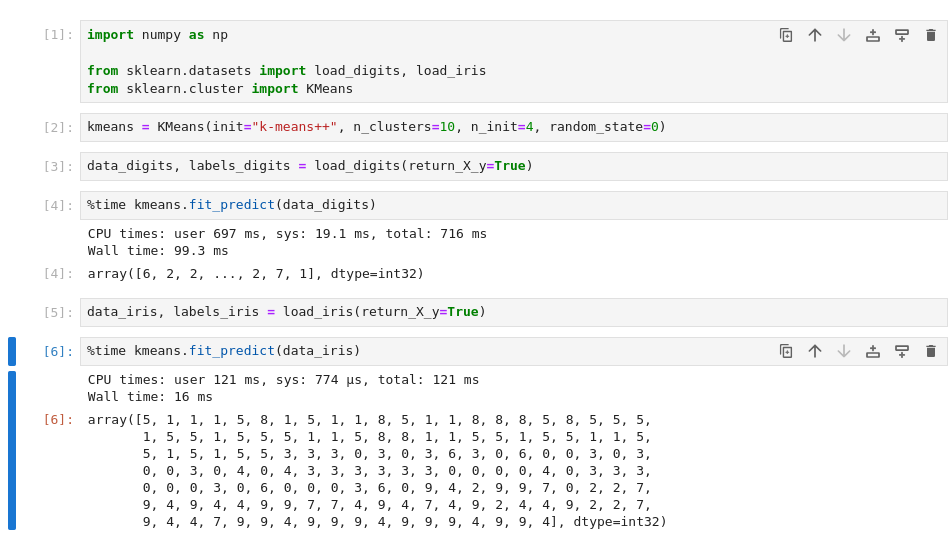This screenshot has height=540, width=950.
Task: Insert cell above the import cell
Action: point(873,35)
